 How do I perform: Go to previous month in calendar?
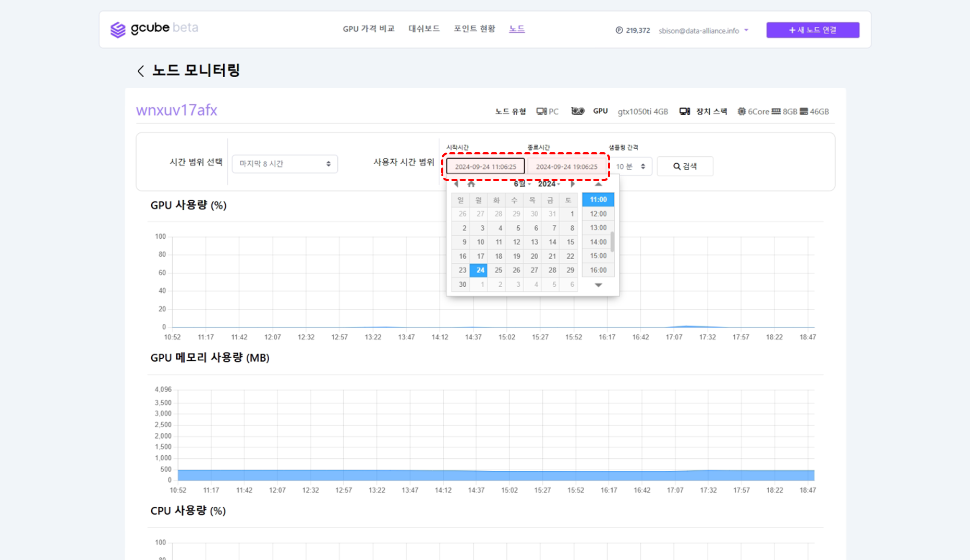[x=456, y=184]
